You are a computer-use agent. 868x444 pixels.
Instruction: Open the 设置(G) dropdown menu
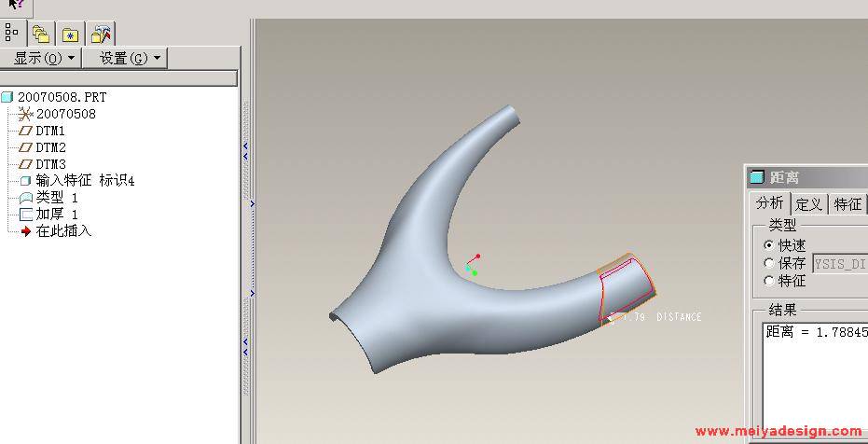point(125,58)
